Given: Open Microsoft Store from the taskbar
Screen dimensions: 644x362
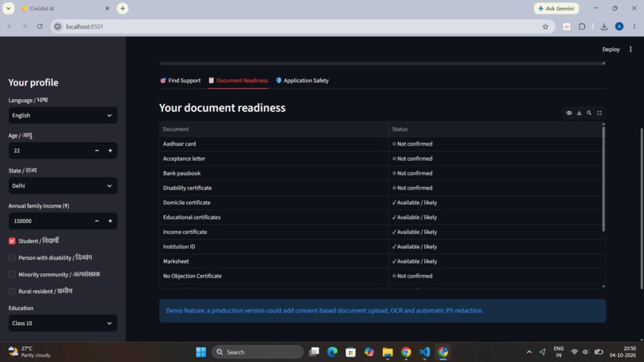Looking at the screenshot, I should (351, 352).
